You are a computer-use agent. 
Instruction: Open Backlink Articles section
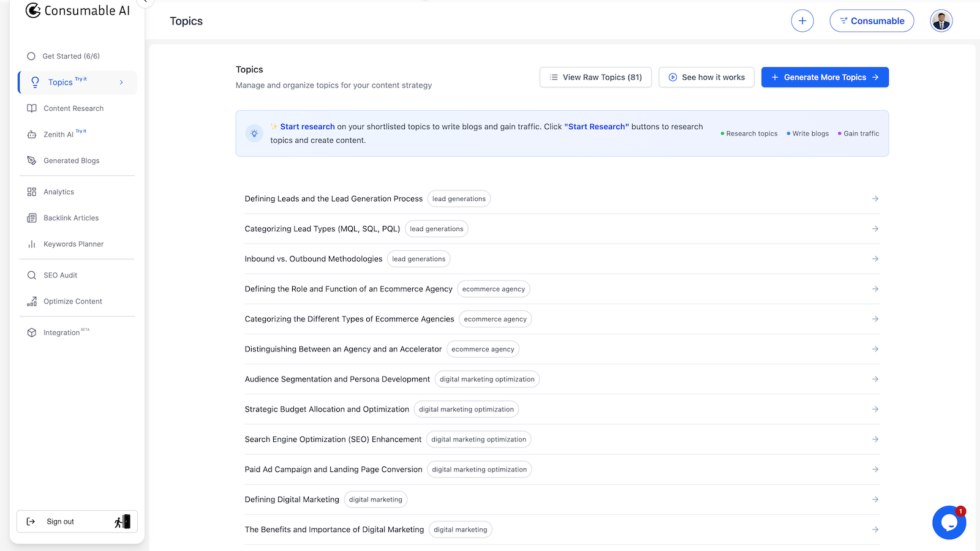pyautogui.click(x=71, y=218)
